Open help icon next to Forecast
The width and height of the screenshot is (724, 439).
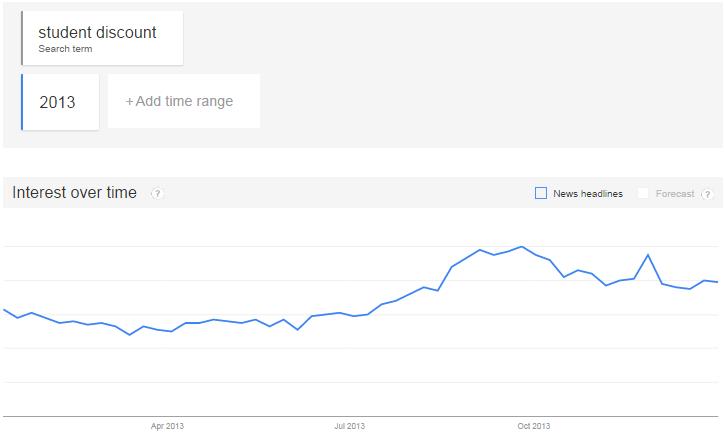point(707,194)
